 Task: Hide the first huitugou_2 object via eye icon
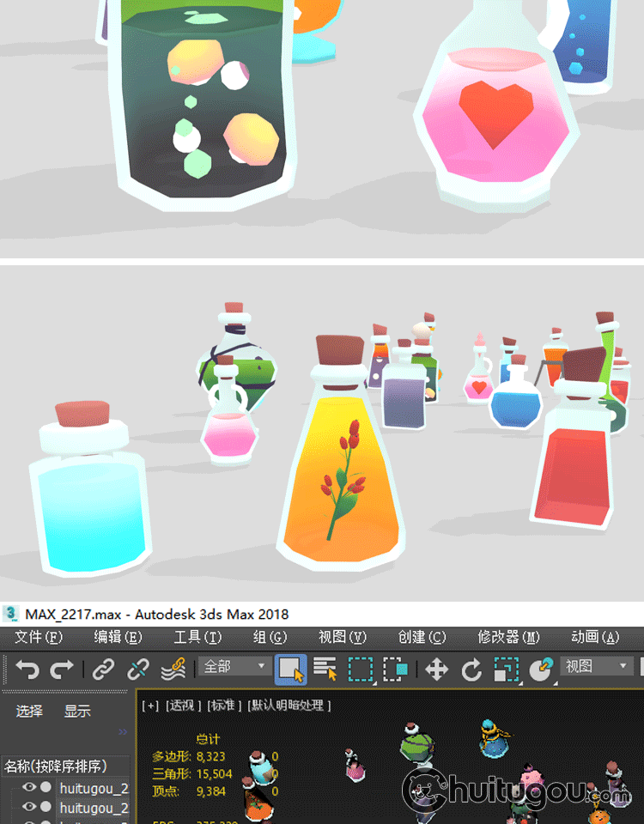click(x=29, y=787)
